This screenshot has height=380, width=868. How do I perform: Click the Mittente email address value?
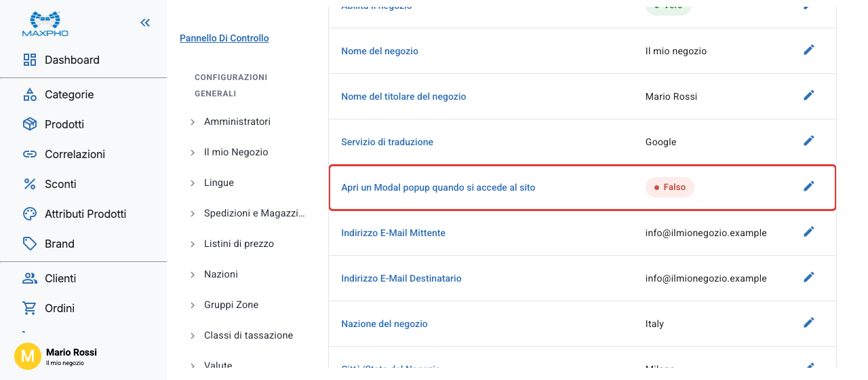[x=706, y=233]
